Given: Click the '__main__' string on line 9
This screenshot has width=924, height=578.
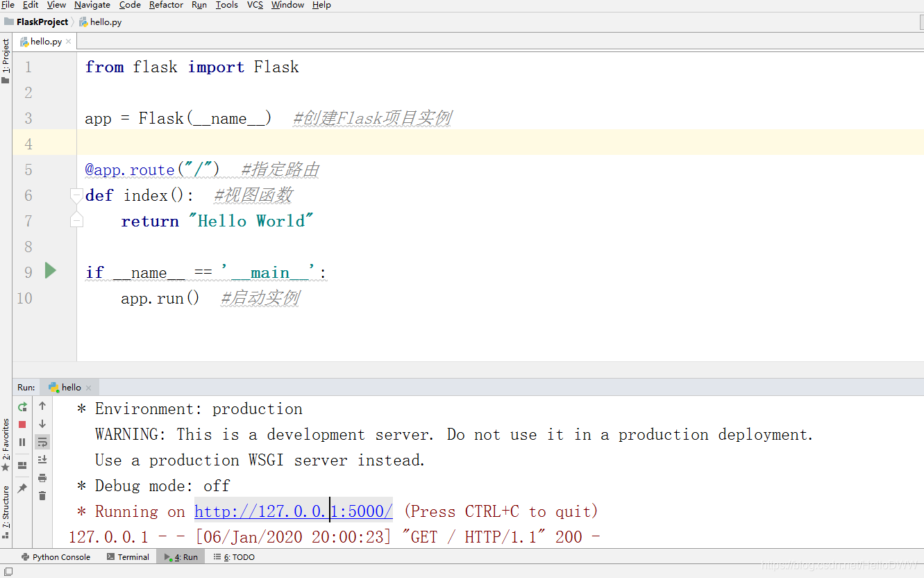Looking at the screenshot, I should tap(269, 272).
